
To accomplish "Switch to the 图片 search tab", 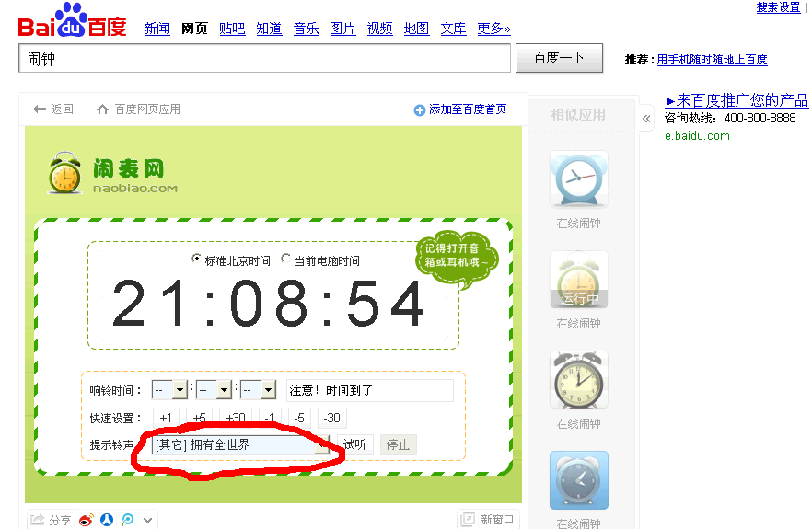I will tap(342, 29).
